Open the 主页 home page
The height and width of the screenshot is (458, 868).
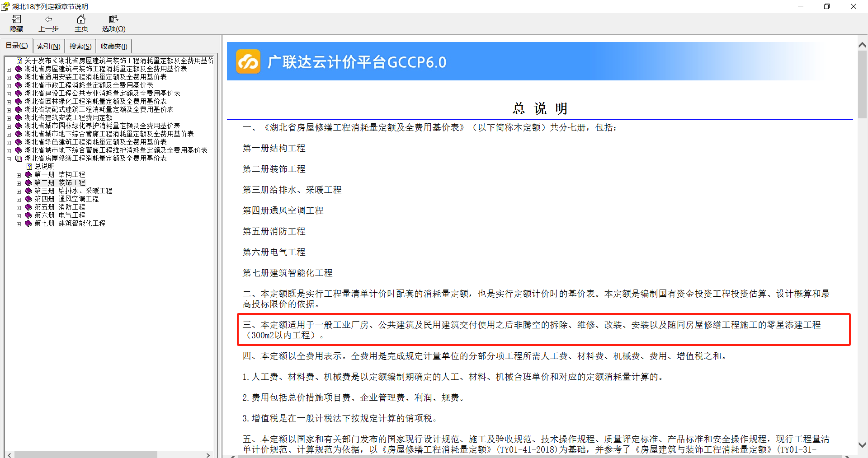81,23
